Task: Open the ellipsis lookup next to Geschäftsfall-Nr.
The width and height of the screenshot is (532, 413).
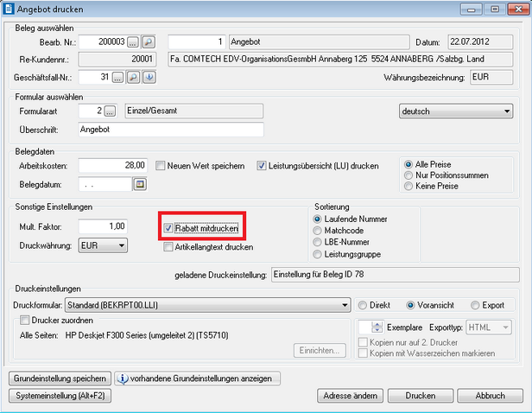Action: point(119,78)
